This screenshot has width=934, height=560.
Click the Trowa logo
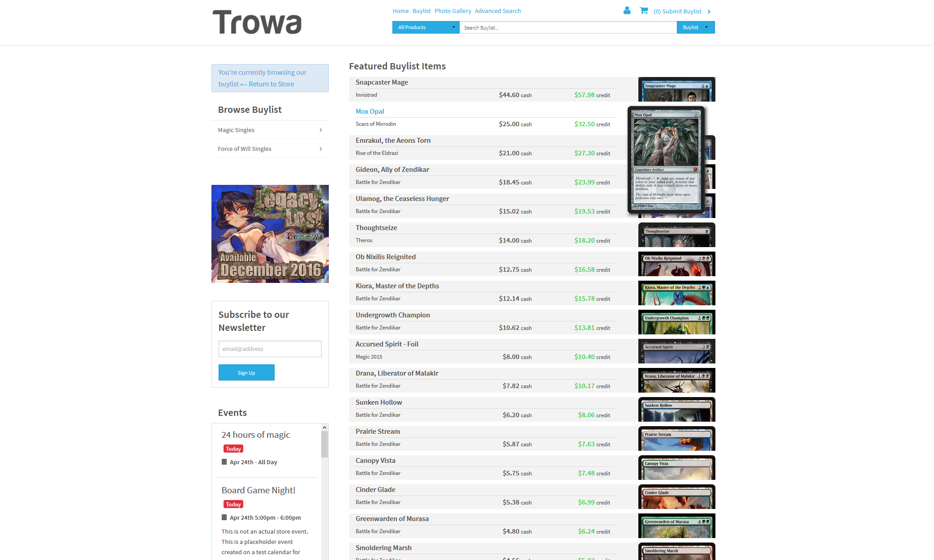[x=257, y=22]
